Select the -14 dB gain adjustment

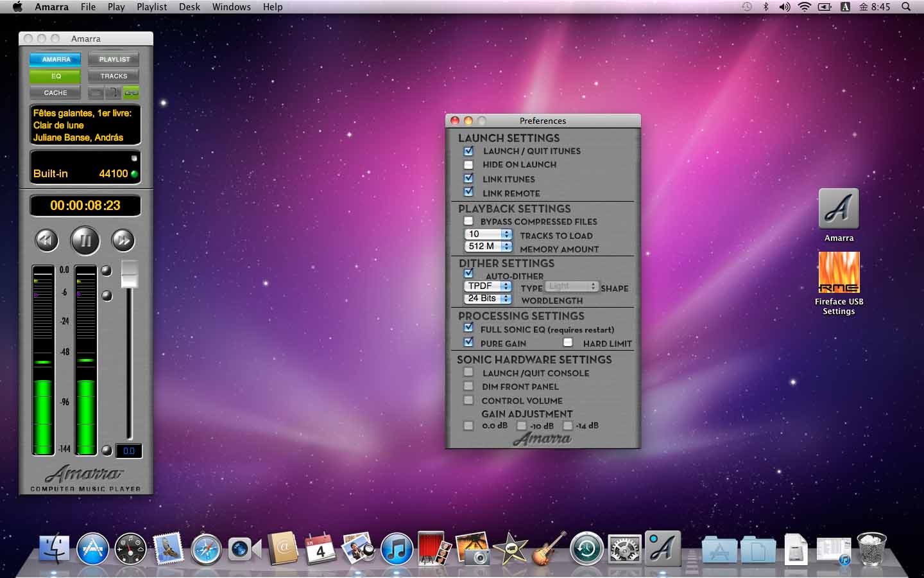point(568,425)
